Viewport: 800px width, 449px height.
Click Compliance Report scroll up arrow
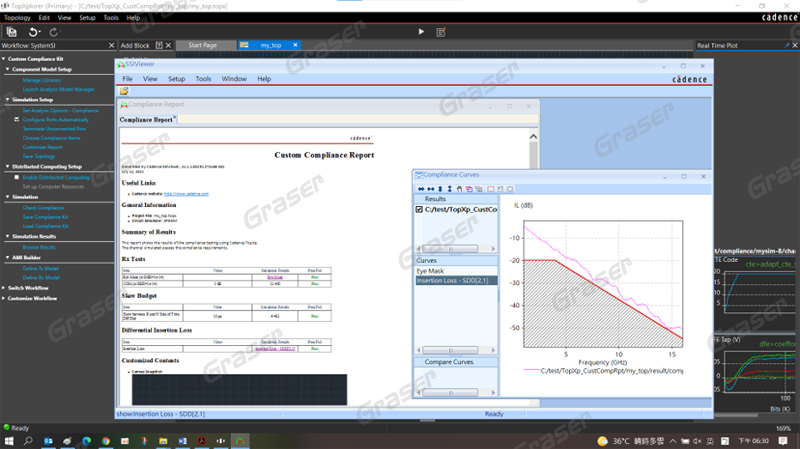click(533, 136)
